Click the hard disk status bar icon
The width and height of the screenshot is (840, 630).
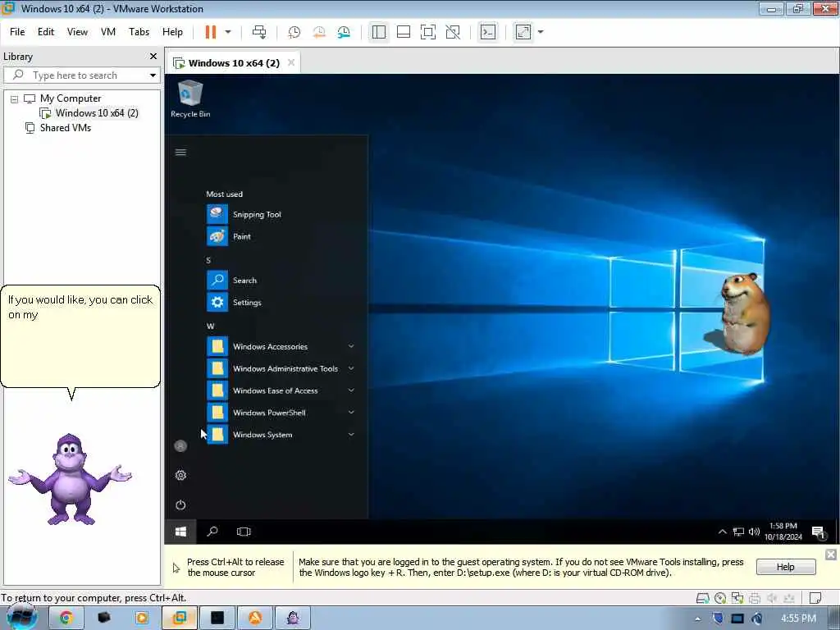click(703, 598)
